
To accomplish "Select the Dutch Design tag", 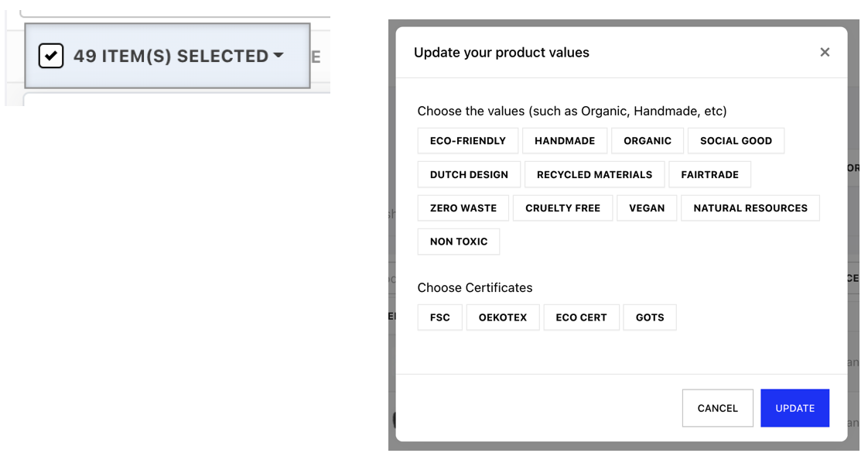I will pos(469,174).
